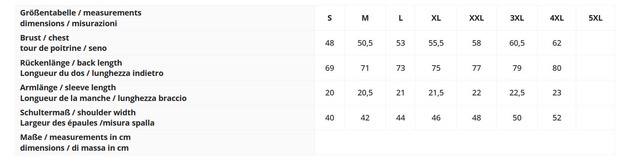
Task: Click shoulder width value 52 for 4XL
Action: pyautogui.click(x=557, y=118)
